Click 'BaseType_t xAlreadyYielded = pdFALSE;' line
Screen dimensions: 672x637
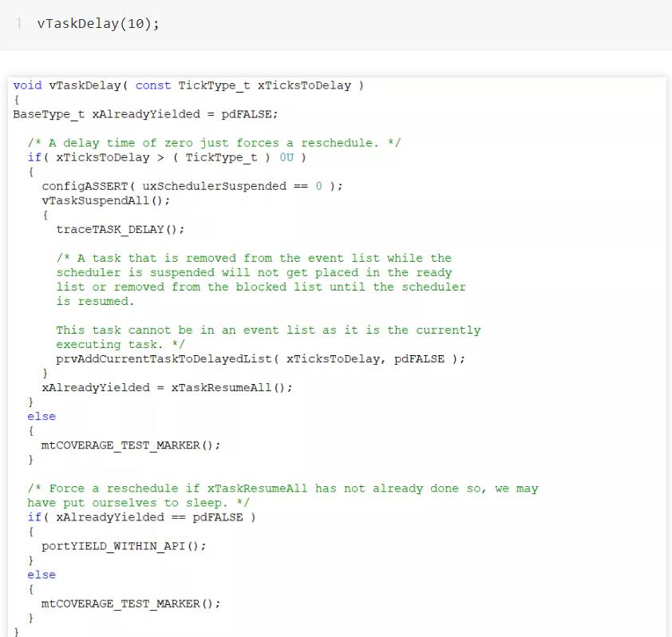[x=145, y=114]
